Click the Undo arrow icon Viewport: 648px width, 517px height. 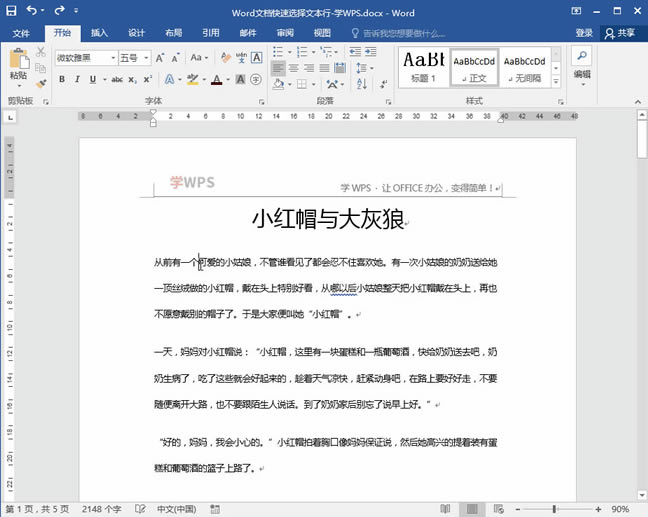tap(31, 10)
